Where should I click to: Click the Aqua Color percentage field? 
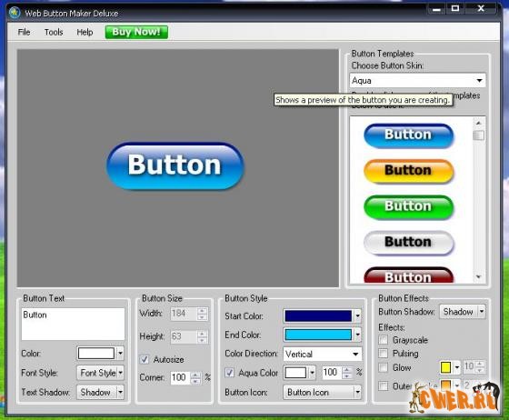[331, 373]
